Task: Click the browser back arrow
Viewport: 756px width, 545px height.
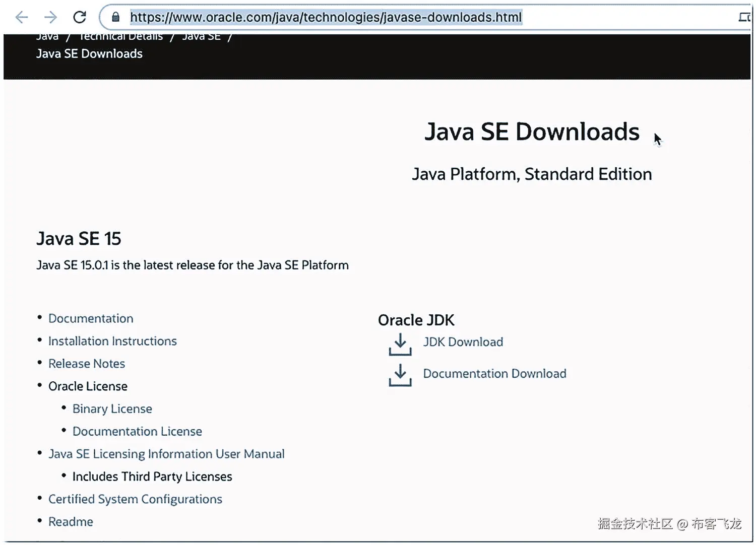Action: pos(22,18)
